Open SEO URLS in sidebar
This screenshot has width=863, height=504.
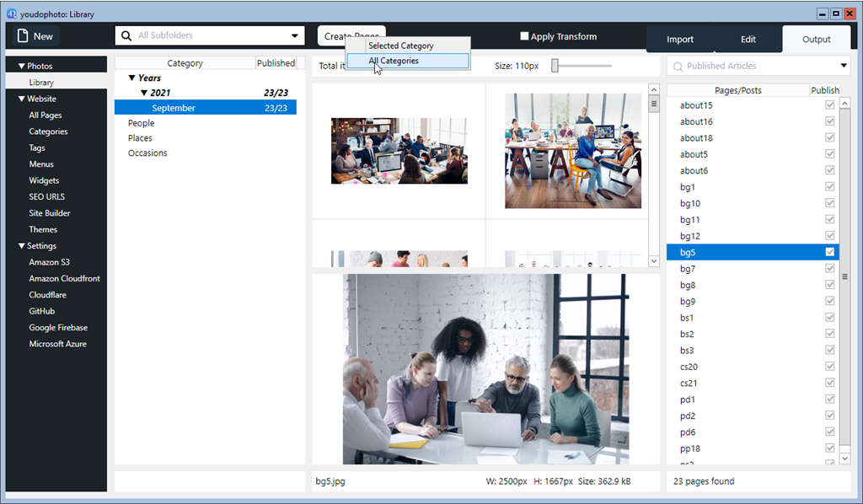coord(47,196)
